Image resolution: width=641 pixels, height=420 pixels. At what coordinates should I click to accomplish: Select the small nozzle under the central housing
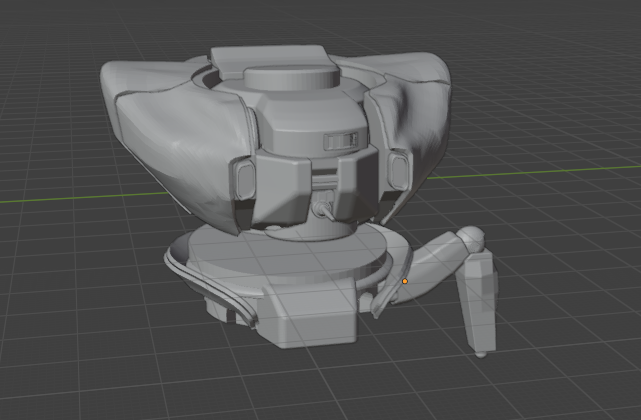tap(325, 210)
